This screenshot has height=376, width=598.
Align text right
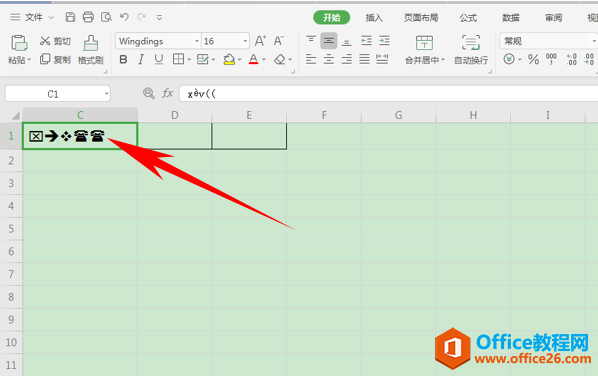coord(347,59)
